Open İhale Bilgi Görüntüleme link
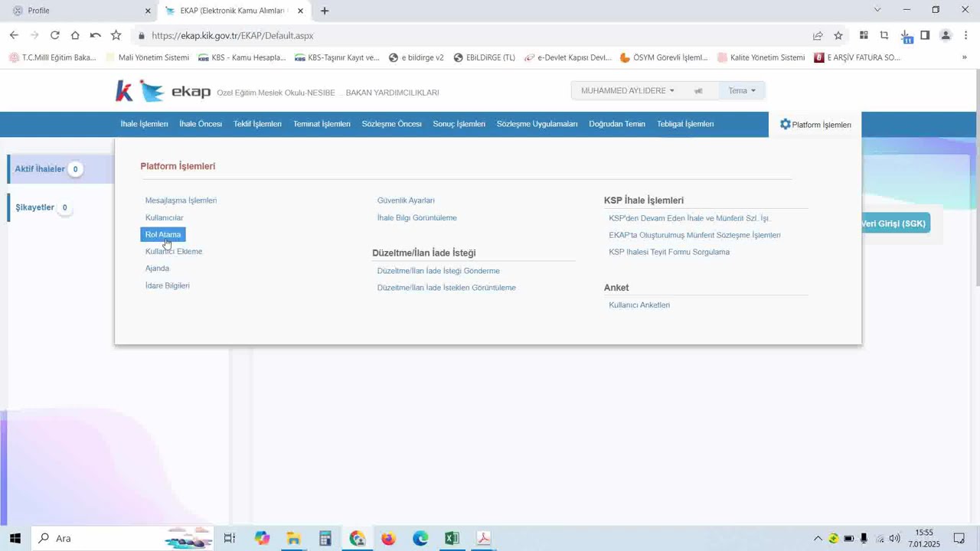This screenshot has height=551, width=980. pos(416,217)
